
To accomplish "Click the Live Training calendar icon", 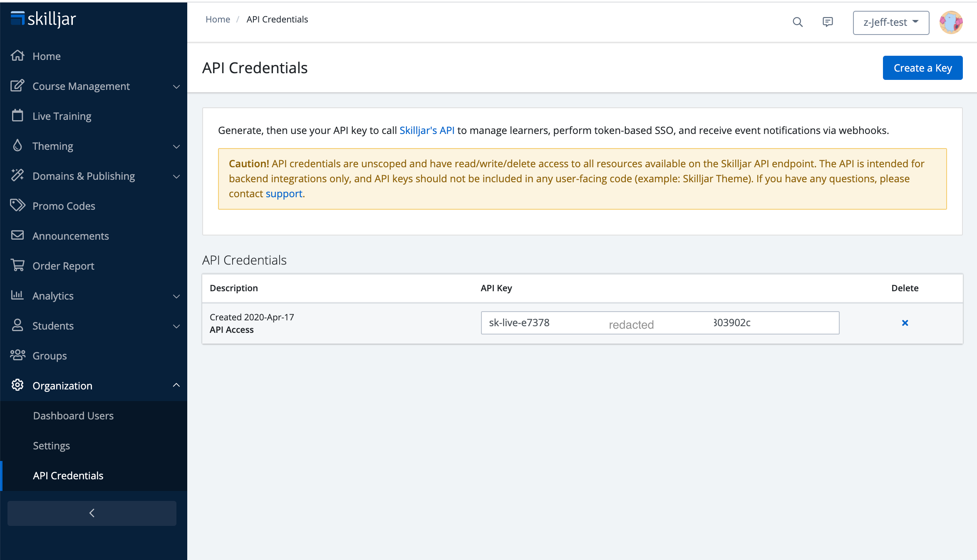I will click(17, 116).
